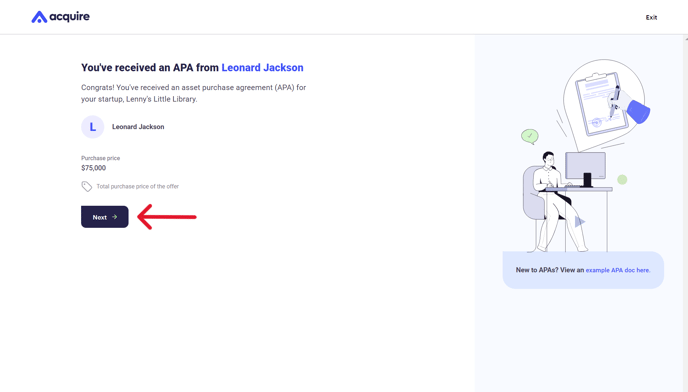Select the Leonard Jackson name beside avatar
688x392 pixels.
coord(138,127)
